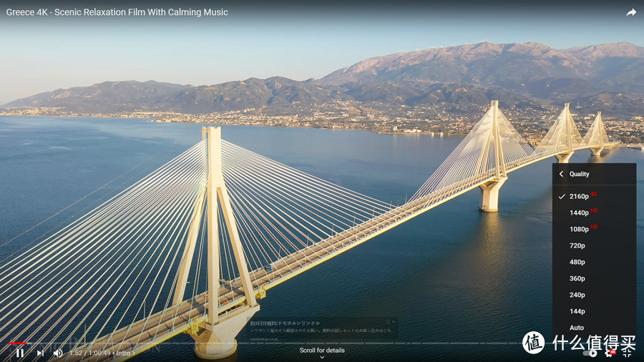The height and width of the screenshot is (362, 644).
Task: Open the ad info icon
Action: tap(388, 322)
